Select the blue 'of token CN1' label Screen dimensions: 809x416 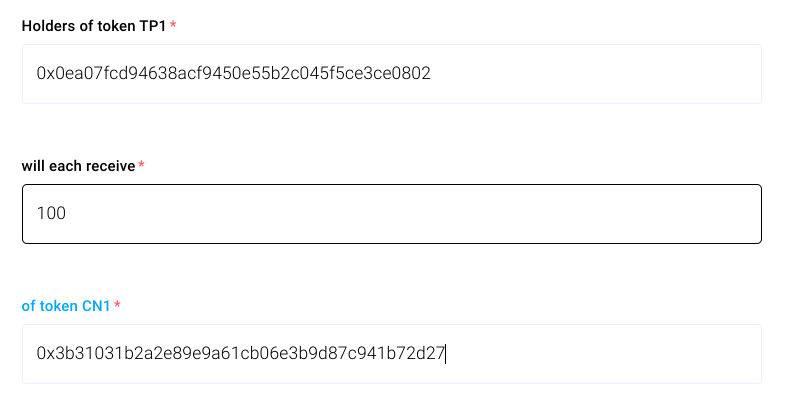click(x=66, y=305)
